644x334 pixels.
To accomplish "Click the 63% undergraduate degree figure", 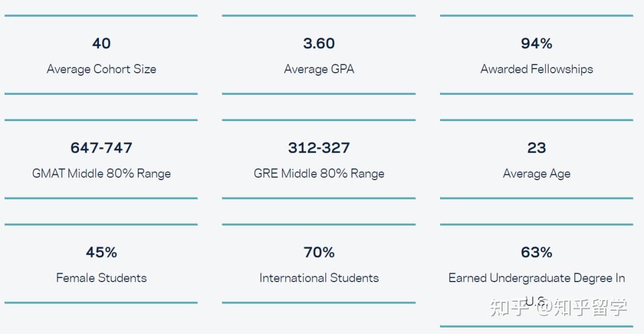I will tap(537, 252).
